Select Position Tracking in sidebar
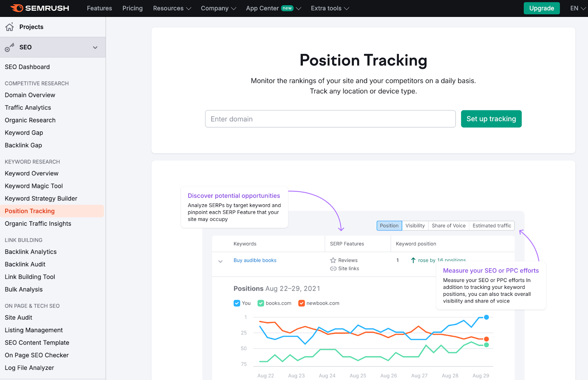 pos(52,211)
